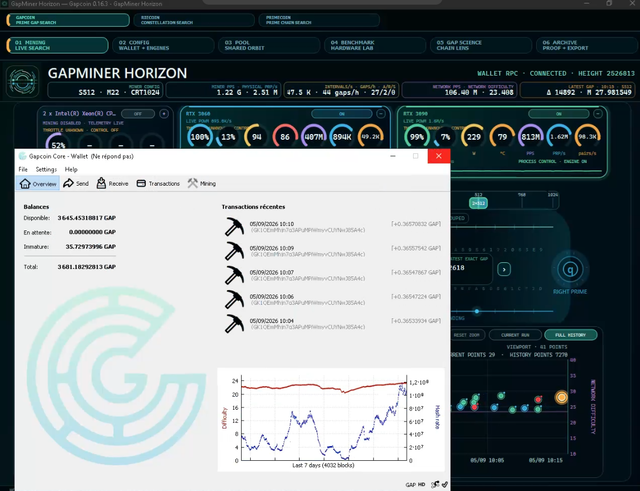Click the +0.36570832 GAP transaction amount
This screenshot has width=640, height=491.
(416, 224)
